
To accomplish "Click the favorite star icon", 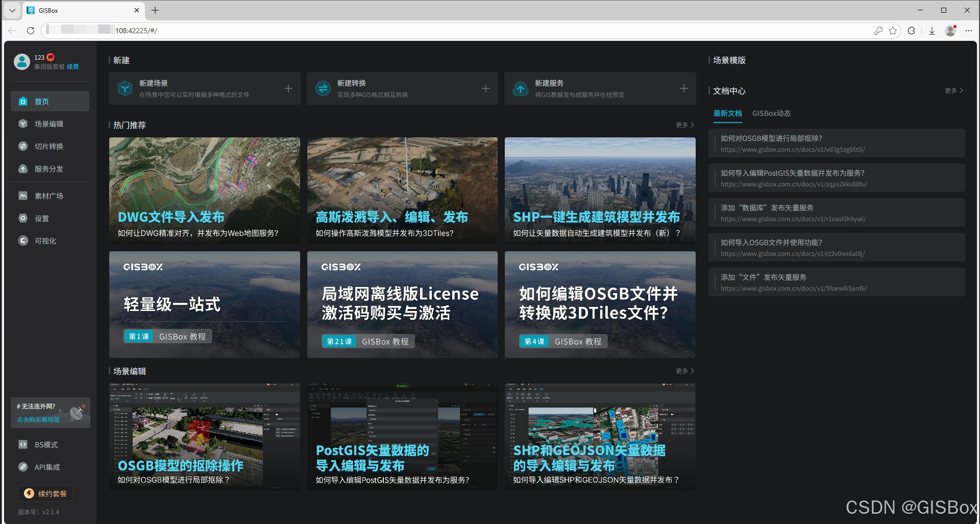I will click(893, 31).
